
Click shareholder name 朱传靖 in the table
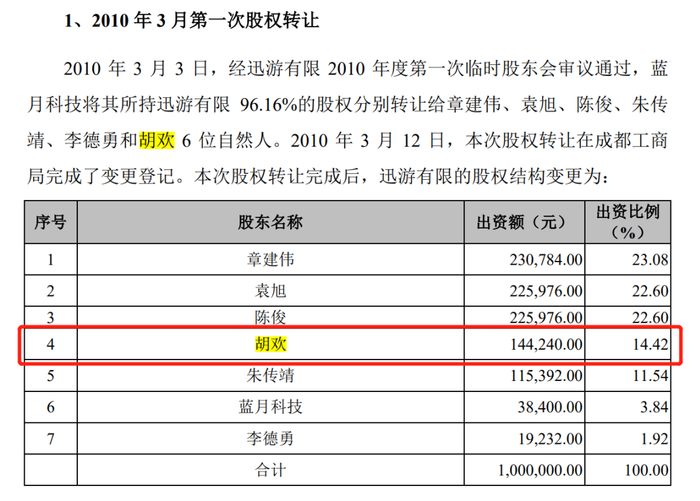point(270,376)
